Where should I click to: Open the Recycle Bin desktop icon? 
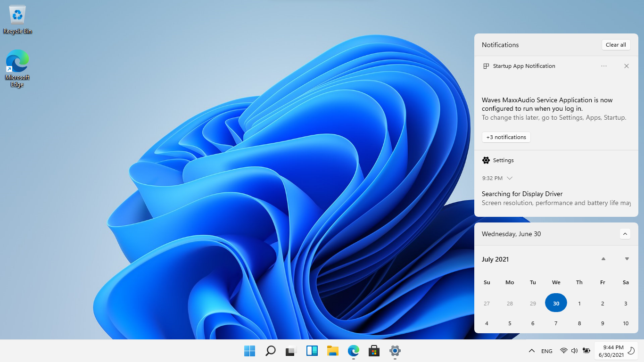click(x=17, y=20)
